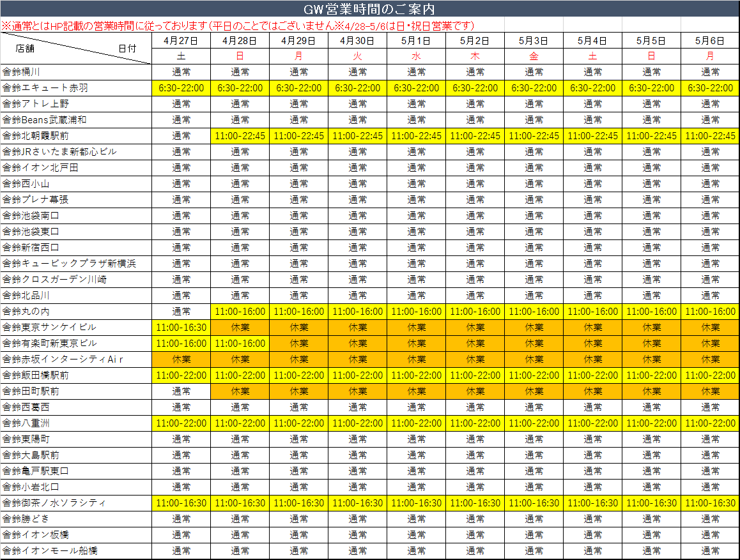Click the black '土' weekday under 4月27日
Screen dimensions: 740x560
(x=181, y=56)
